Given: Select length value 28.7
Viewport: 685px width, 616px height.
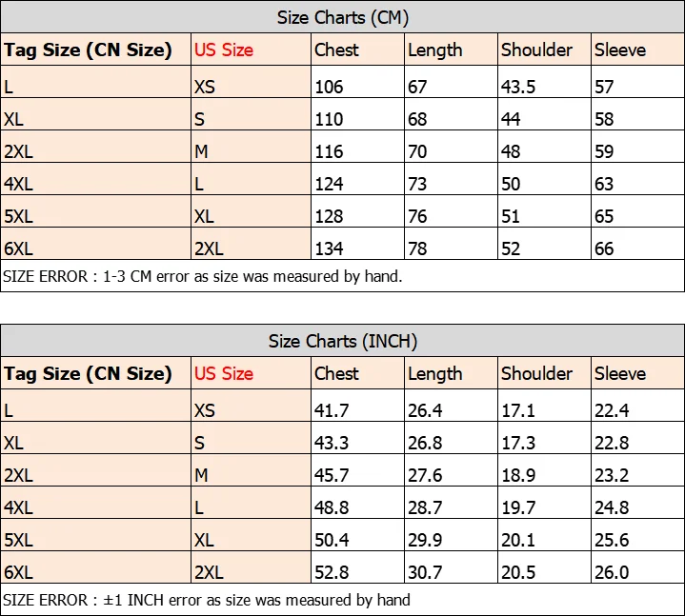Looking at the screenshot, I should [425, 507].
